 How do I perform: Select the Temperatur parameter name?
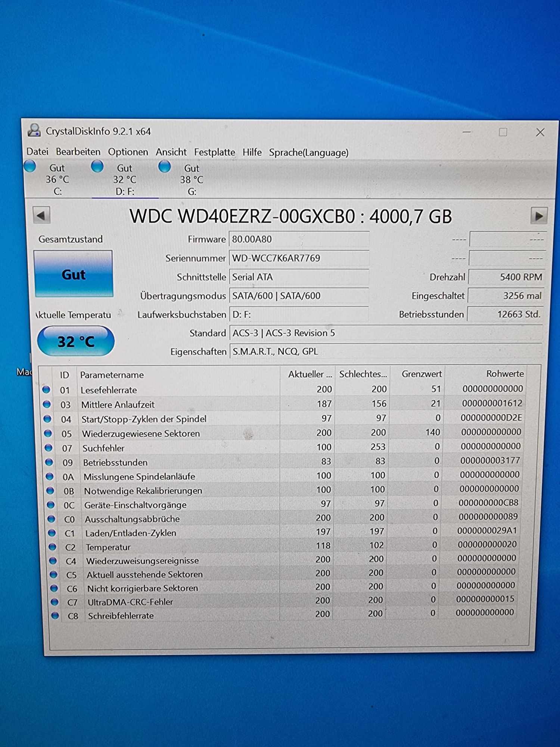coord(108,547)
